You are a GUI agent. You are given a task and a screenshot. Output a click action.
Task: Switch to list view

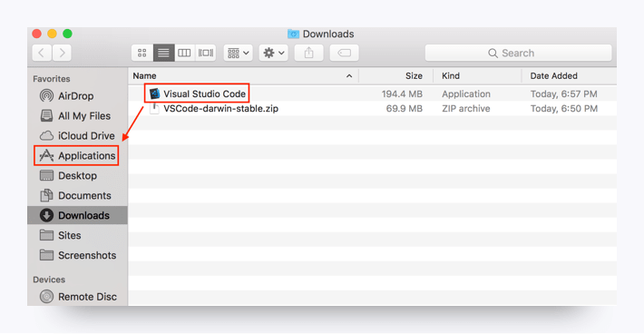[x=163, y=53]
